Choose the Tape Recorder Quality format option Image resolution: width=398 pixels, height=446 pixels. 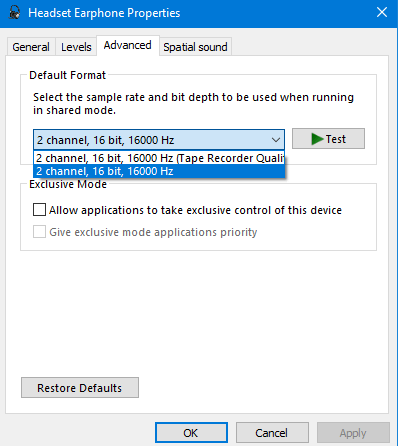[x=159, y=158]
